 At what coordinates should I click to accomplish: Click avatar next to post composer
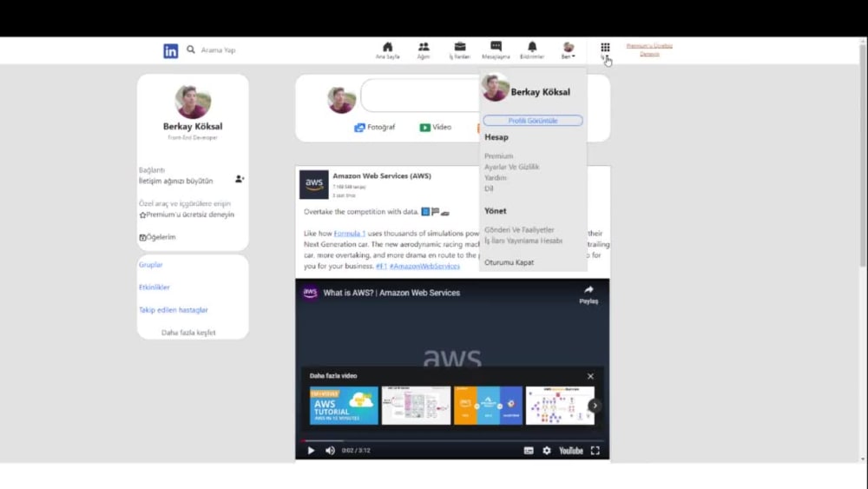pyautogui.click(x=341, y=100)
